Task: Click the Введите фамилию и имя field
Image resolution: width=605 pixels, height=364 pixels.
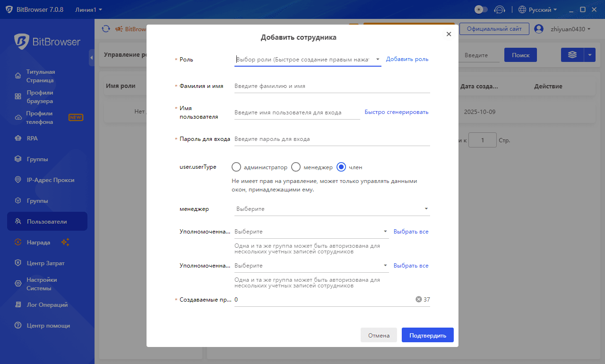Action: [x=331, y=86]
